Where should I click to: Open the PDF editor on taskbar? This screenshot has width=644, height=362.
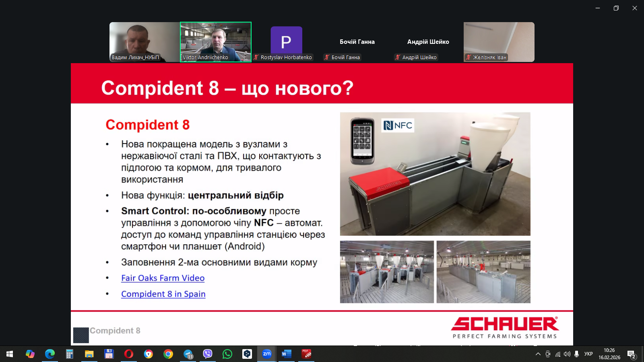coord(306,354)
